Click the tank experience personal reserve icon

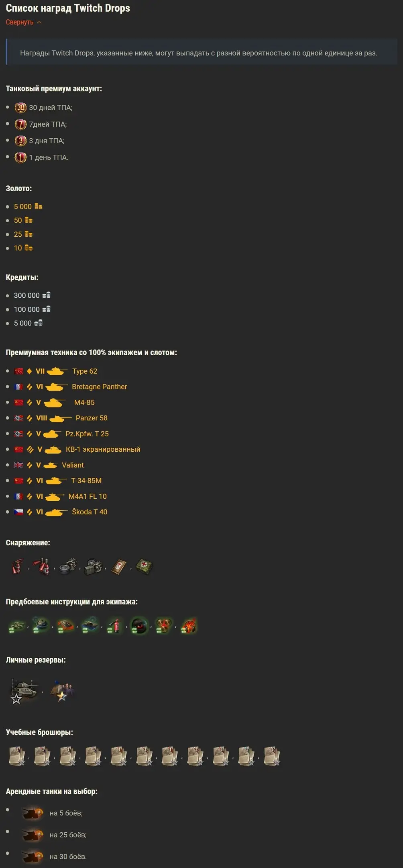(x=24, y=691)
